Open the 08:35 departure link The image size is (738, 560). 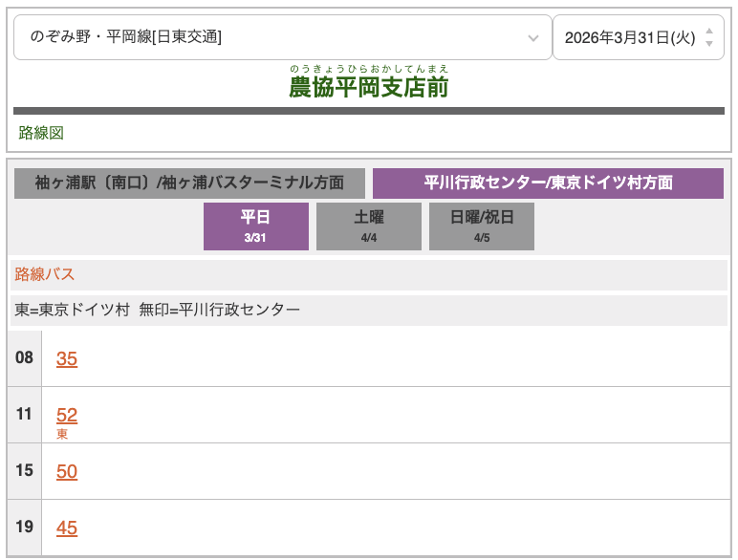(x=67, y=359)
